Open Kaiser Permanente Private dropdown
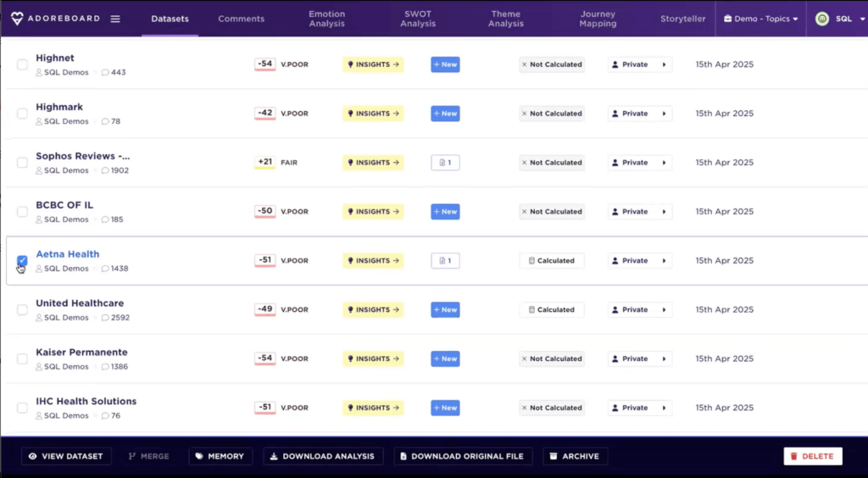The width and height of the screenshot is (868, 478). (x=640, y=358)
